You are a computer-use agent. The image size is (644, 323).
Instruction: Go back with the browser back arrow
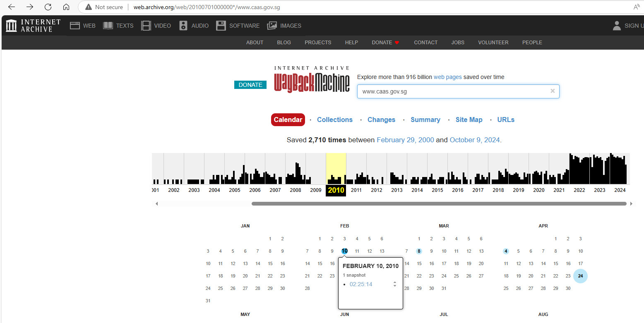[x=12, y=7]
